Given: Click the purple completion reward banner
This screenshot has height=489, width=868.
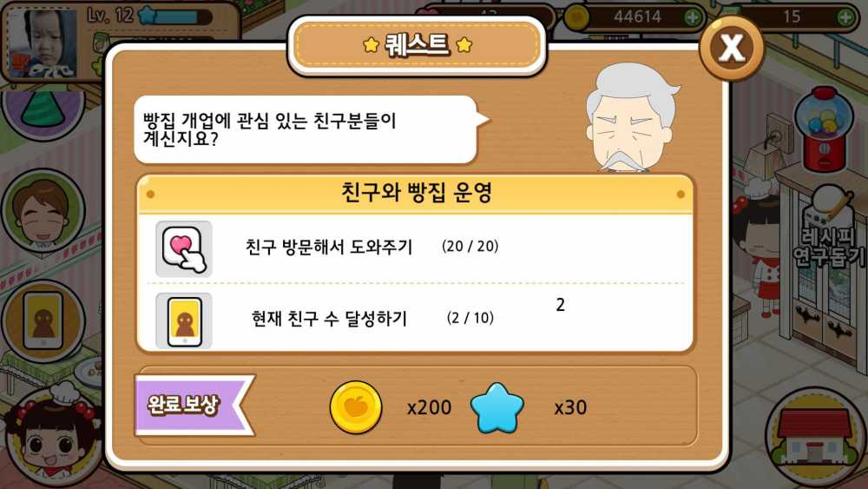Looking at the screenshot, I should pyautogui.click(x=194, y=406).
